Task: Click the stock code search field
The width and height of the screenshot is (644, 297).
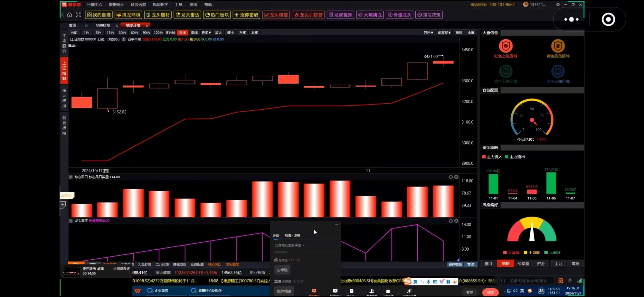Action: point(528,281)
